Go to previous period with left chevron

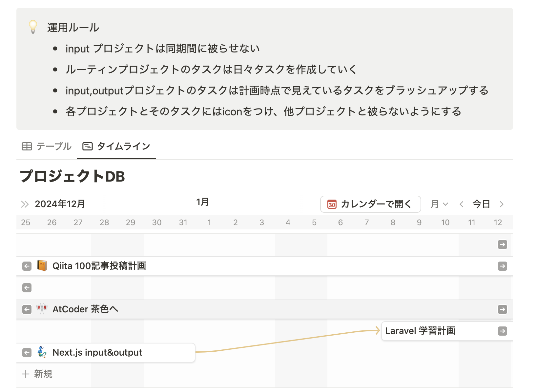coord(462,204)
